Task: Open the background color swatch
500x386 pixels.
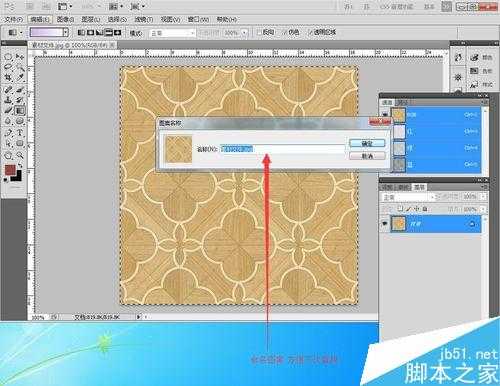Action: pyautogui.click(x=17, y=177)
